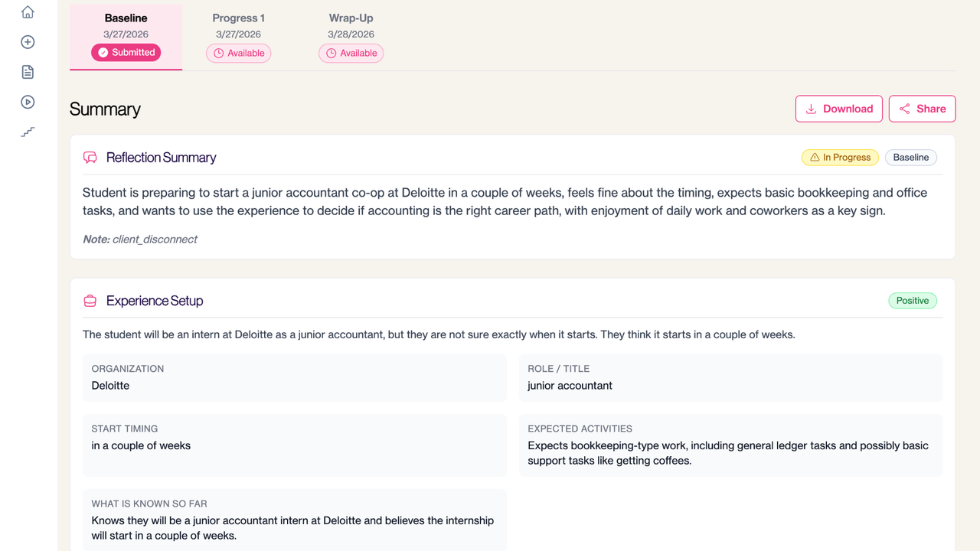This screenshot has height=551, width=980.
Task: Click the Experience Setup briefcase icon
Action: coord(90,301)
